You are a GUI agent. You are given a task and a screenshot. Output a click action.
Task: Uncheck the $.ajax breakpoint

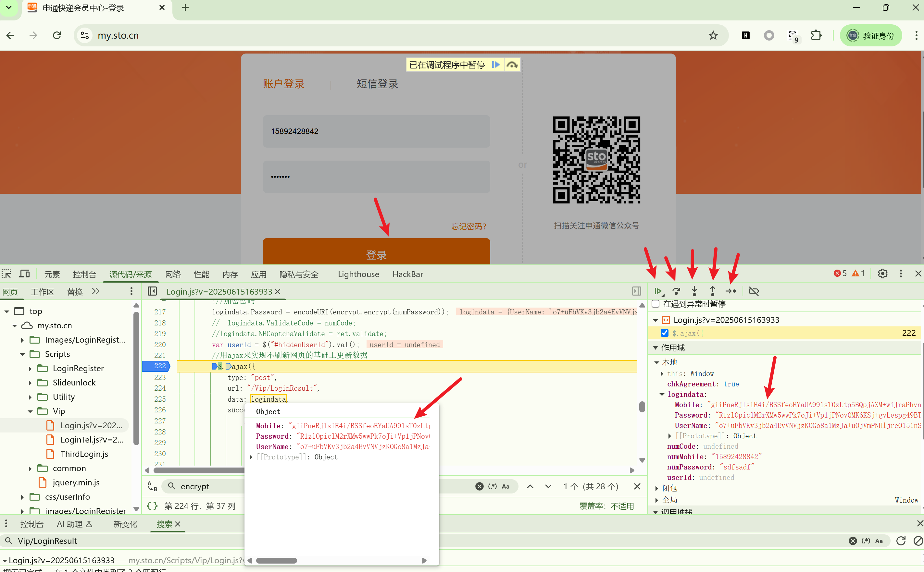click(x=664, y=333)
